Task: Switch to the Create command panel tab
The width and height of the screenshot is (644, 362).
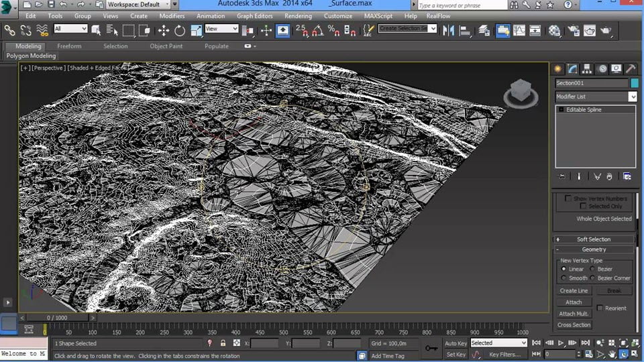Action: pyautogui.click(x=557, y=69)
